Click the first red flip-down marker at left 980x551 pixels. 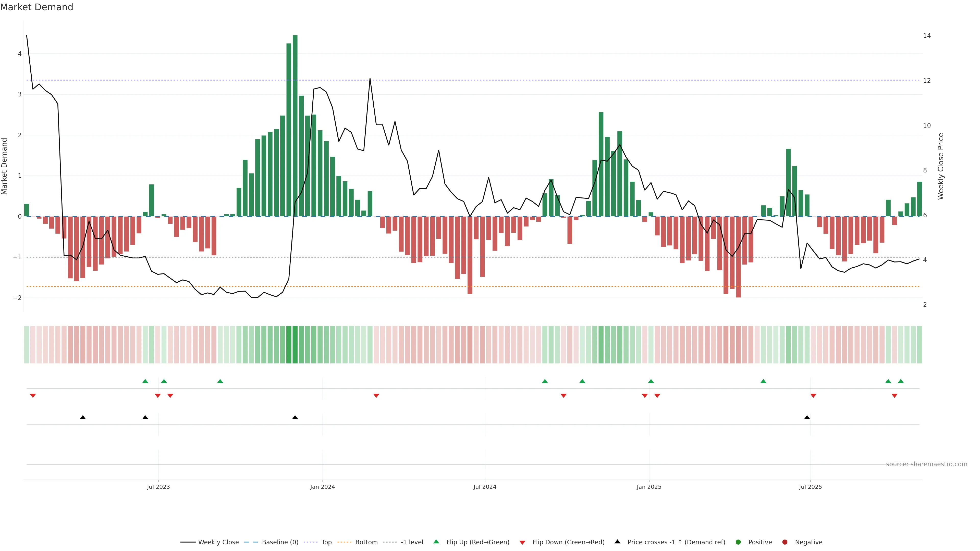point(33,396)
